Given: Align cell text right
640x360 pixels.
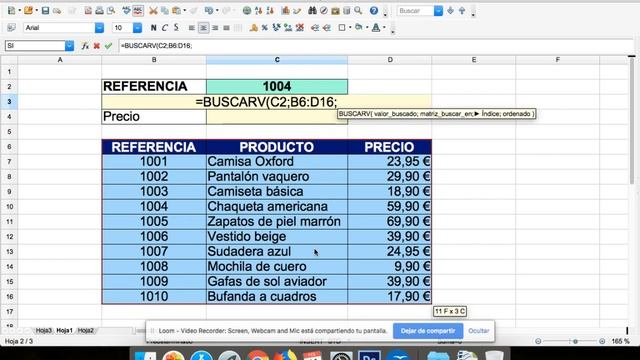Looking at the screenshot, I should click(215, 28).
